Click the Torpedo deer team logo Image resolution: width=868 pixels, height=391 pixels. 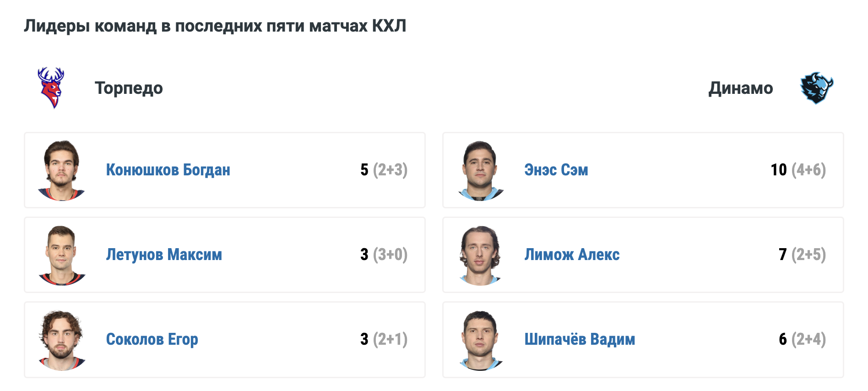coord(51,87)
